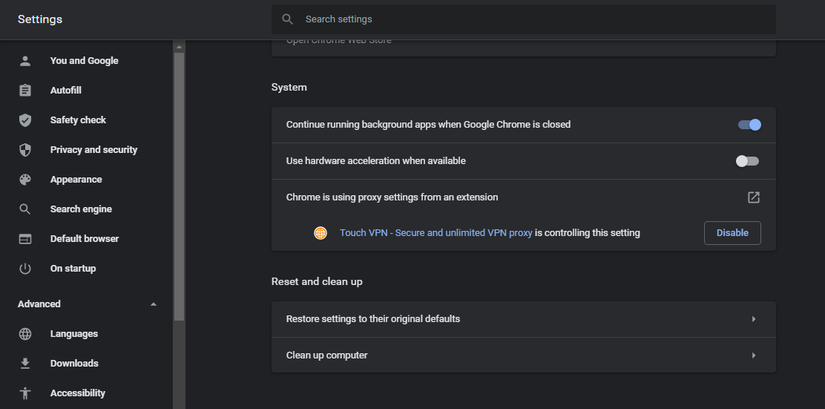Expand Restore settings to original defaults
This screenshot has height=409, width=825.
[x=753, y=319]
